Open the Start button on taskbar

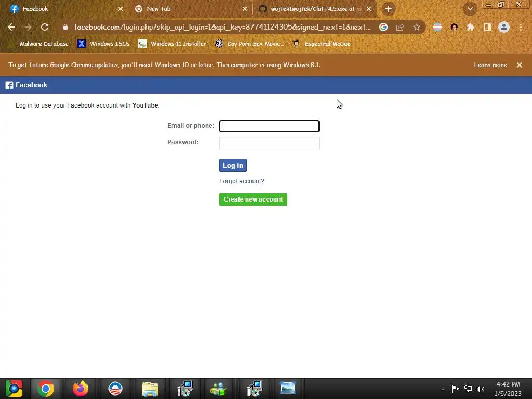[14, 389]
